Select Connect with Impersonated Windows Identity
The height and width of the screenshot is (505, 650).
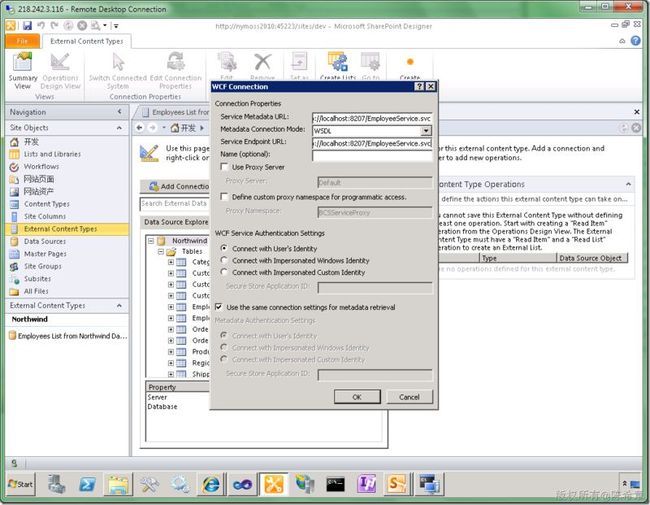click(224, 260)
